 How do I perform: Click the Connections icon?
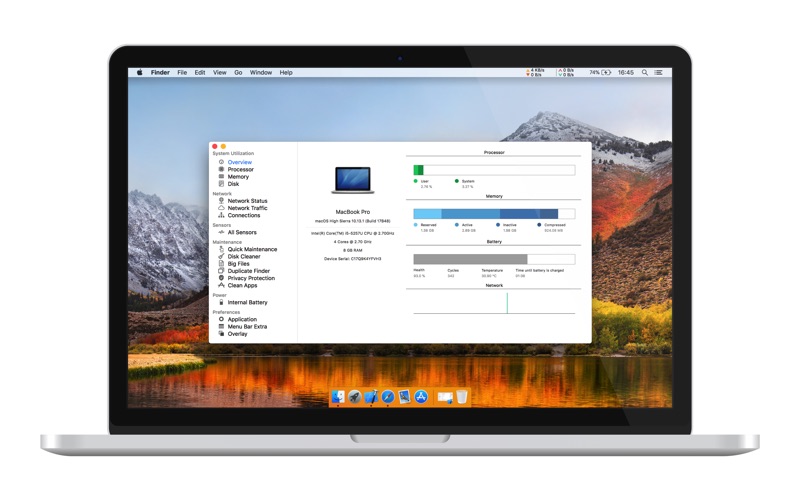click(221, 215)
